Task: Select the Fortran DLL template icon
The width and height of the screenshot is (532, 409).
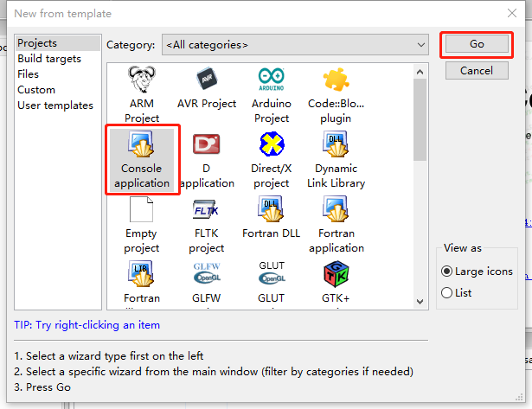Action: click(271, 209)
